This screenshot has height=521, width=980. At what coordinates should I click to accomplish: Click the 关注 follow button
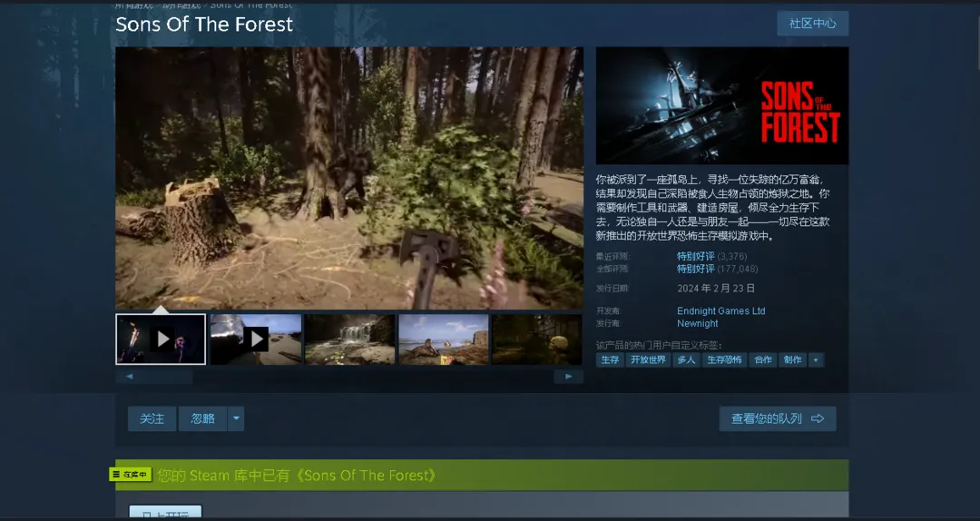(x=152, y=418)
